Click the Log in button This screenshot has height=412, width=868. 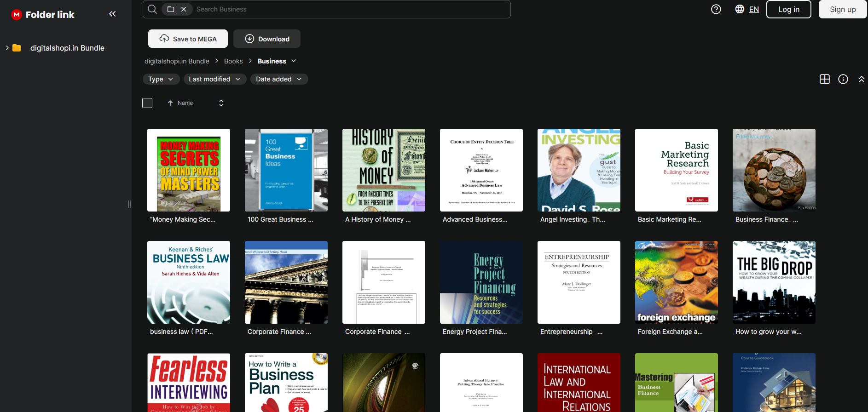789,9
